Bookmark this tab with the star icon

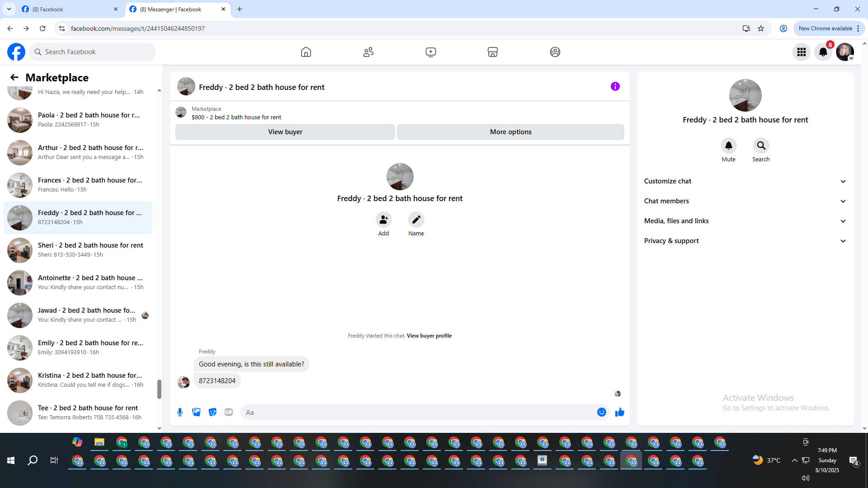pyautogui.click(x=761, y=28)
